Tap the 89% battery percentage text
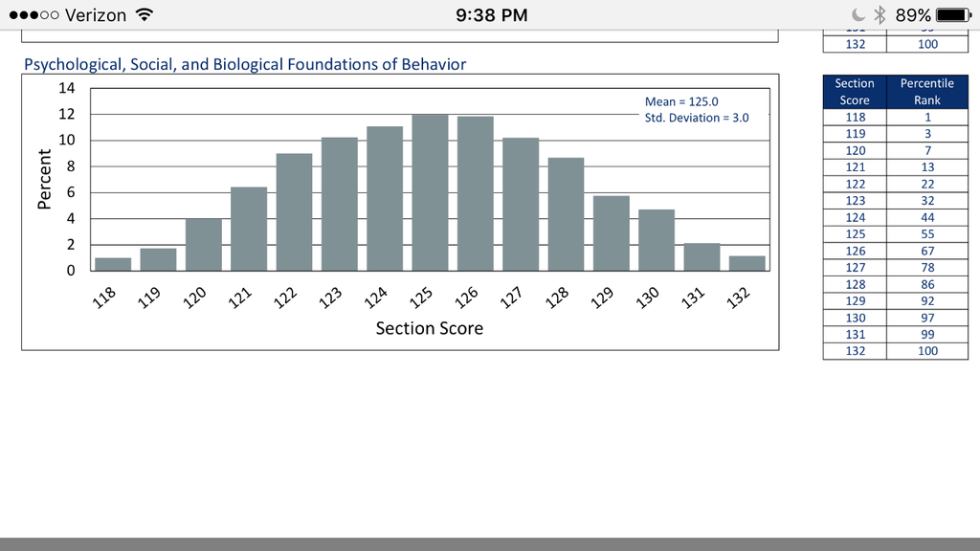Viewport: 980px width, 551px height. (912, 15)
